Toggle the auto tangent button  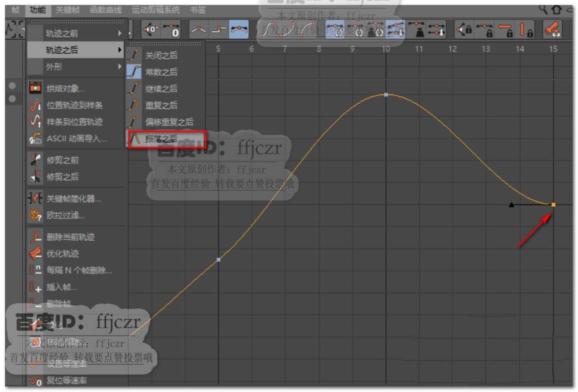pyautogui.click(x=335, y=29)
